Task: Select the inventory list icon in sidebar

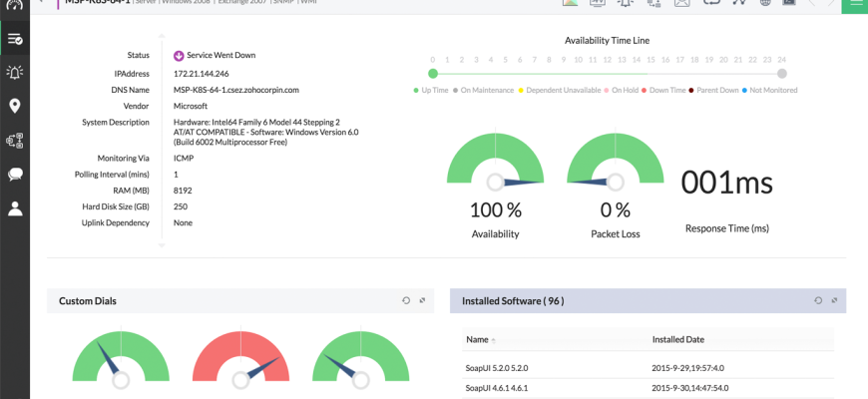Action: pos(15,39)
